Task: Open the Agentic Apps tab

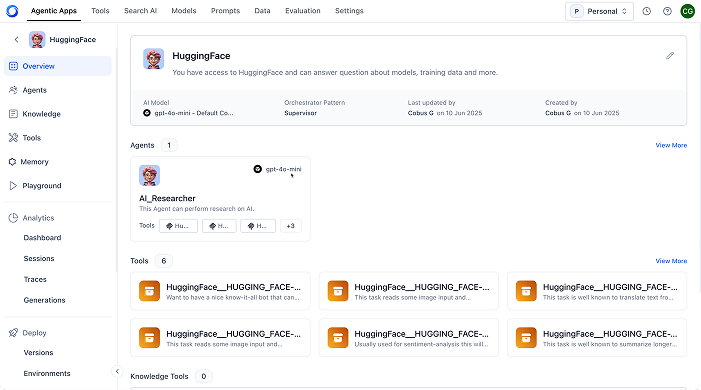Action: pos(54,11)
